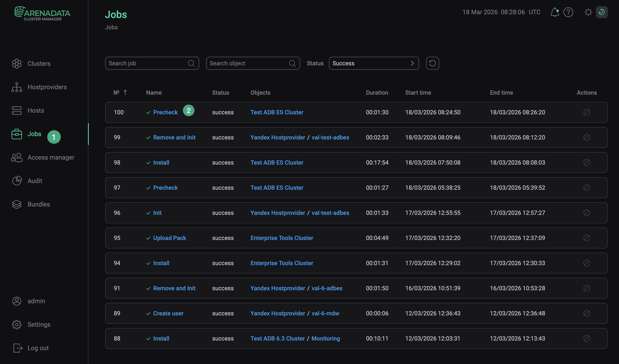Reset filters with the refresh icon
Viewport: 619px width, 364px height.
[432, 63]
